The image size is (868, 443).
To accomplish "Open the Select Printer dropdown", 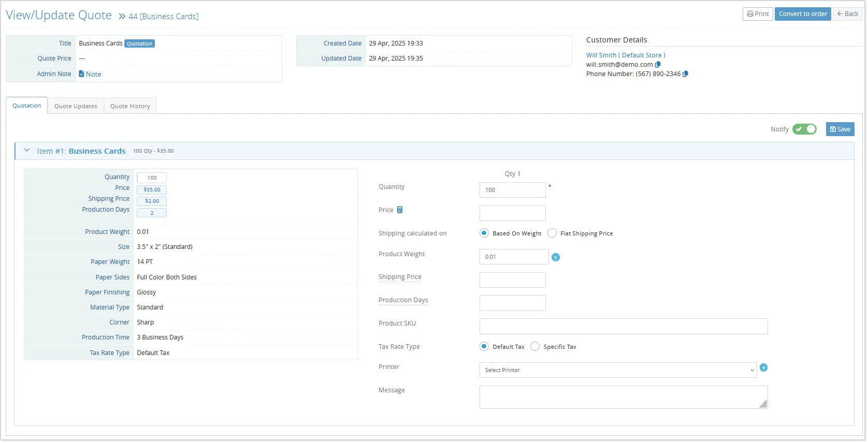I will [618, 370].
